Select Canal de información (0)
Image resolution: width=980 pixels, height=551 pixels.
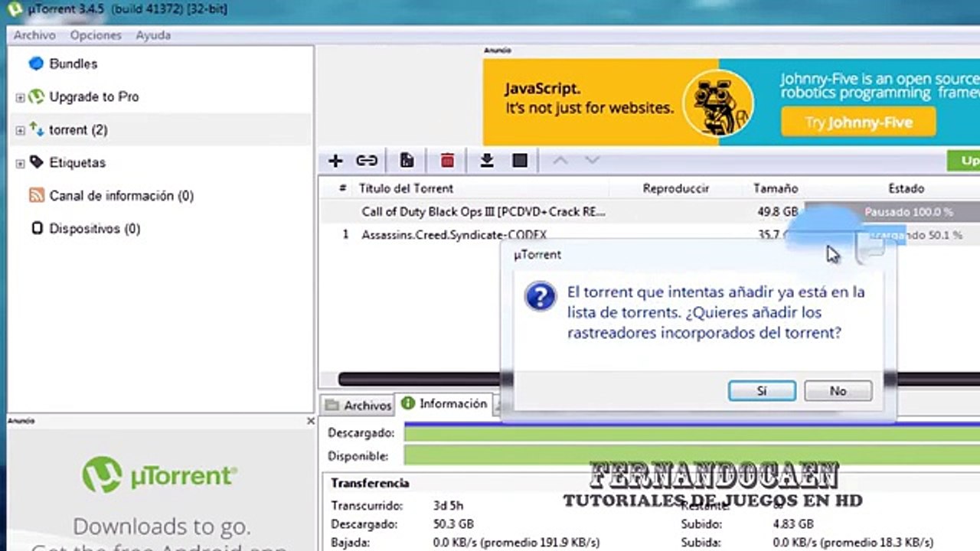coord(122,195)
